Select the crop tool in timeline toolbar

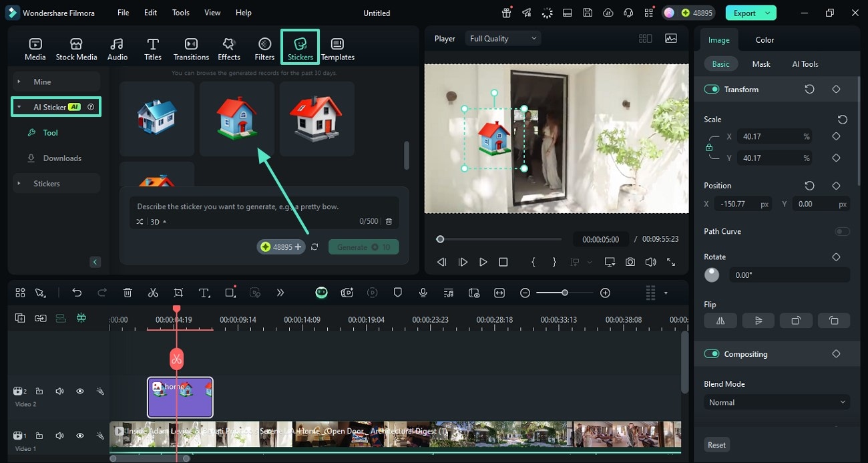[178, 293]
